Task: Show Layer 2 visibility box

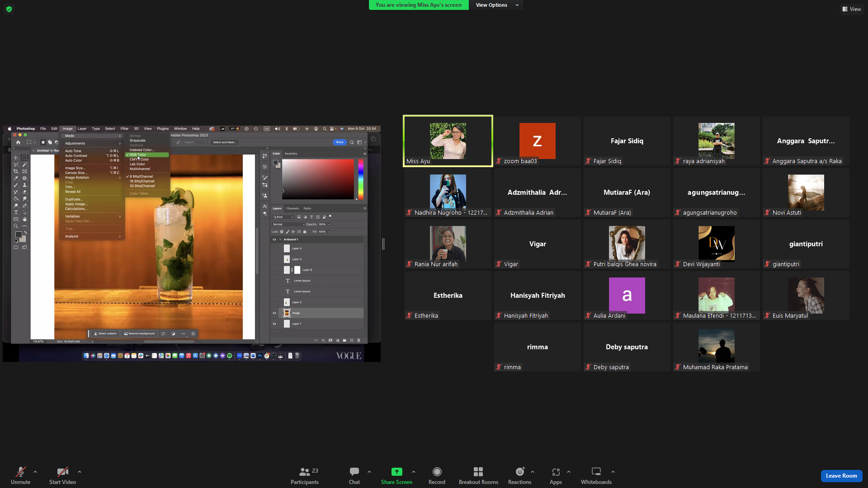Action: click(x=274, y=302)
